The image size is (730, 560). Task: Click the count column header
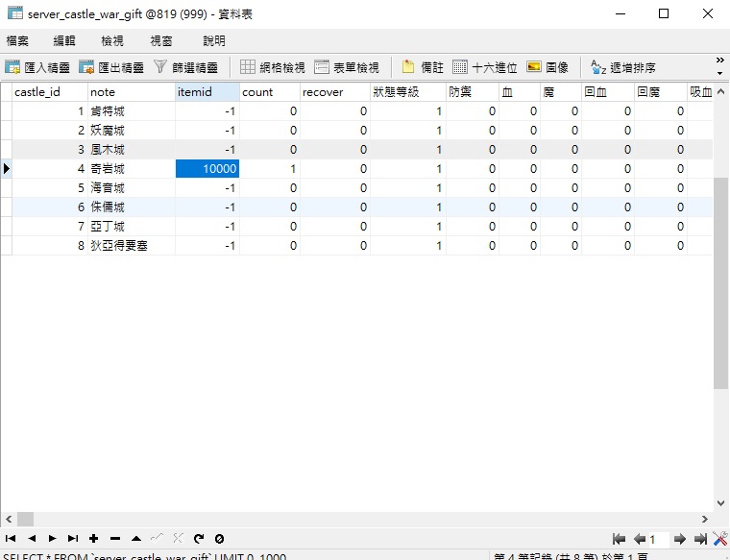pos(270,92)
